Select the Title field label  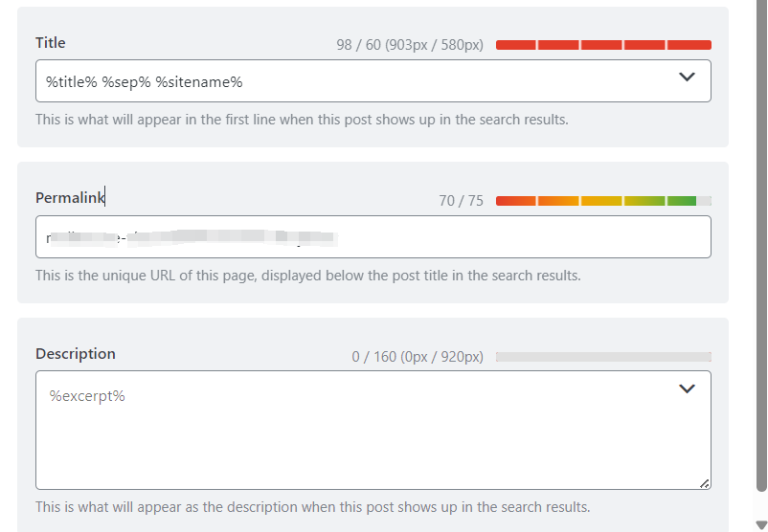pyautogui.click(x=51, y=42)
